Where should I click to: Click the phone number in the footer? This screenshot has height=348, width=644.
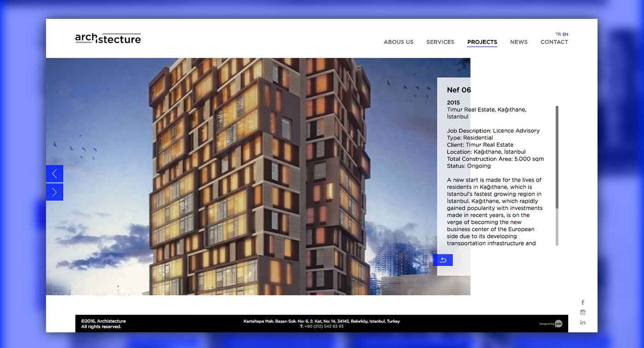[x=321, y=325]
